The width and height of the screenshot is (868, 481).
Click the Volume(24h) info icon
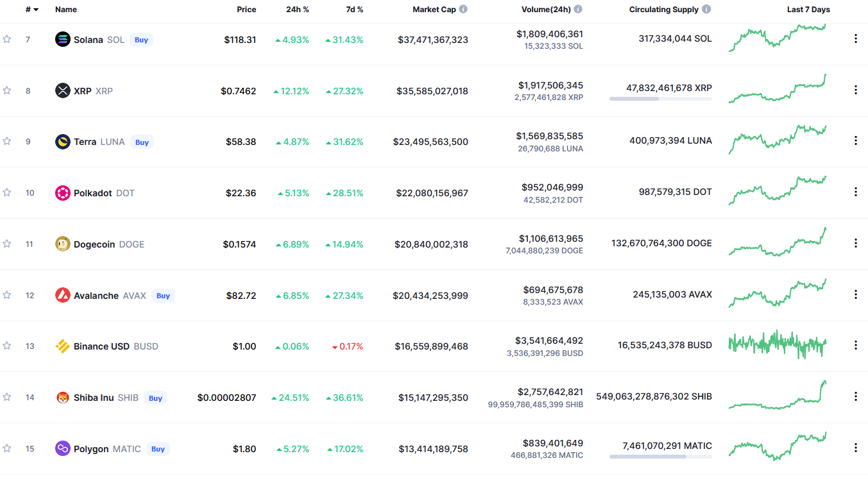(578, 10)
